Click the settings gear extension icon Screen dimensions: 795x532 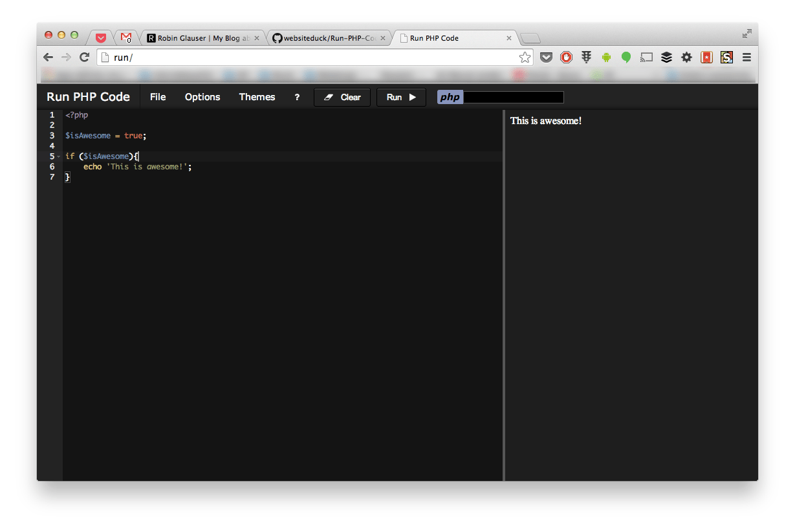[x=686, y=57]
